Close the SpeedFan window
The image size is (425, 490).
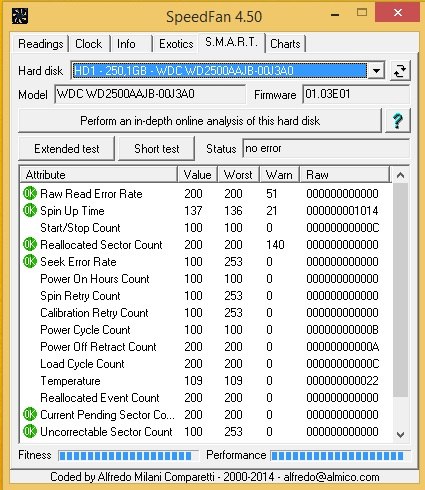[x=397, y=13]
